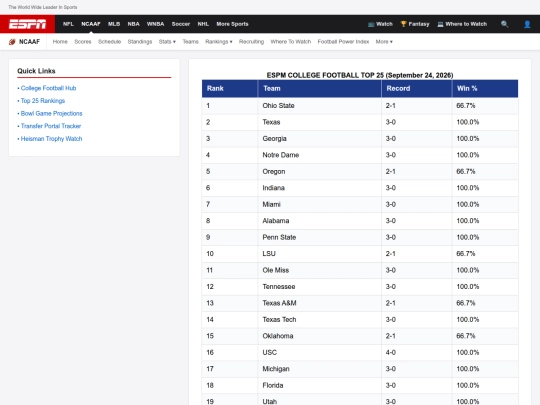This screenshot has width=540, height=405.
Task: Open Heisman Trophy Watch link
Action: pos(51,139)
